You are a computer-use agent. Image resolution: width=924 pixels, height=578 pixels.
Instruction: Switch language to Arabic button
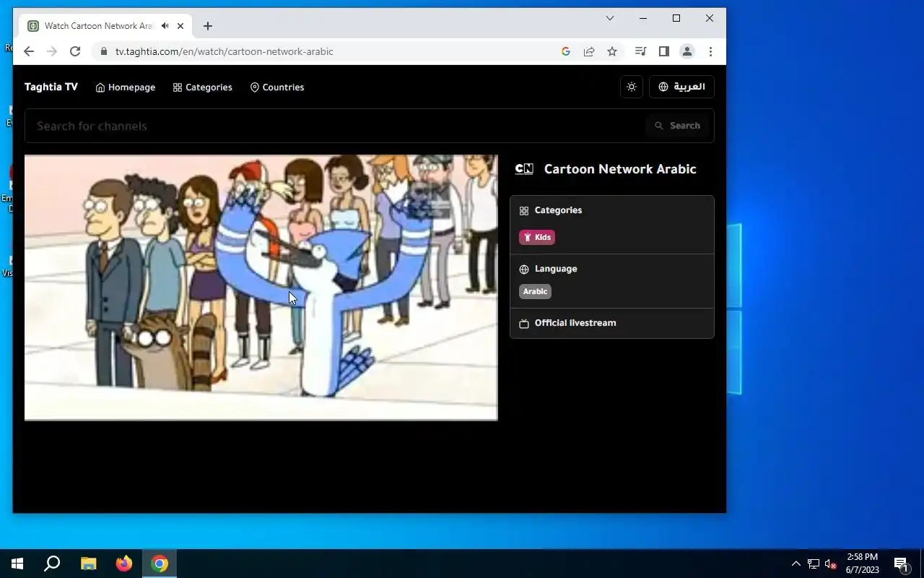(681, 87)
